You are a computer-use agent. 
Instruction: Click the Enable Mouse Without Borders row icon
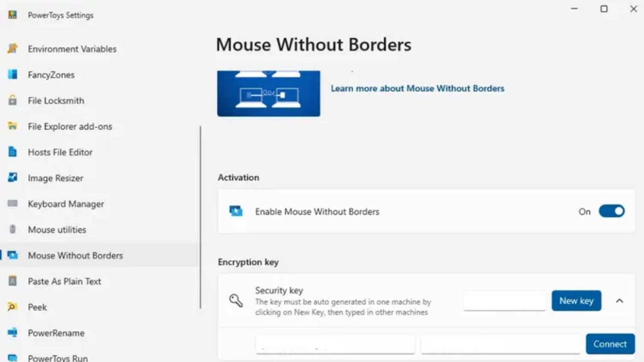tap(236, 211)
